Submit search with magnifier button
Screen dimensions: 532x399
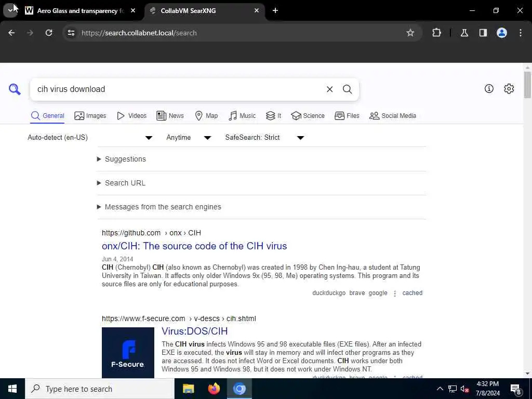(347, 89)
